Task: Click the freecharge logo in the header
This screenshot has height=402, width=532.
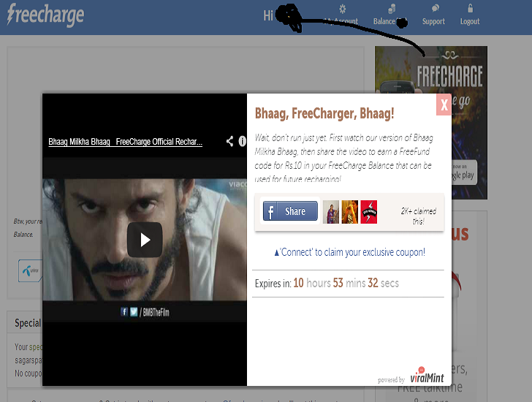Action: 45,15
